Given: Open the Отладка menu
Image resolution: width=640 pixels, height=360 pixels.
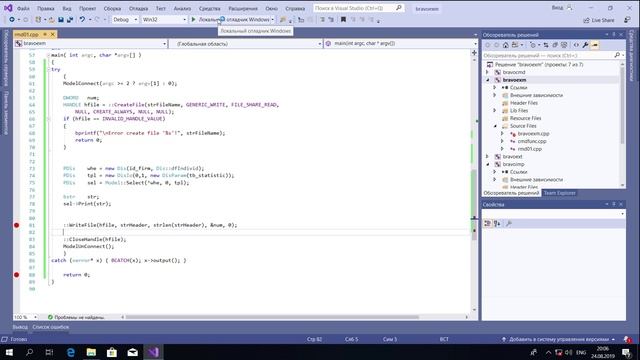Looking at the screenshot, I should point(138,8).
